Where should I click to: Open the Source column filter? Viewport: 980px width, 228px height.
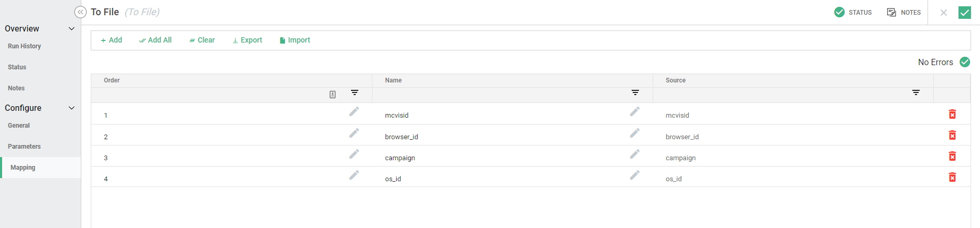coord(916,92)
